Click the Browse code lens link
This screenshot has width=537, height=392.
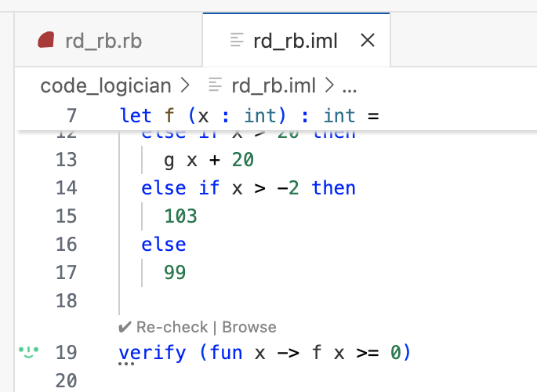(x=252, y=327)
